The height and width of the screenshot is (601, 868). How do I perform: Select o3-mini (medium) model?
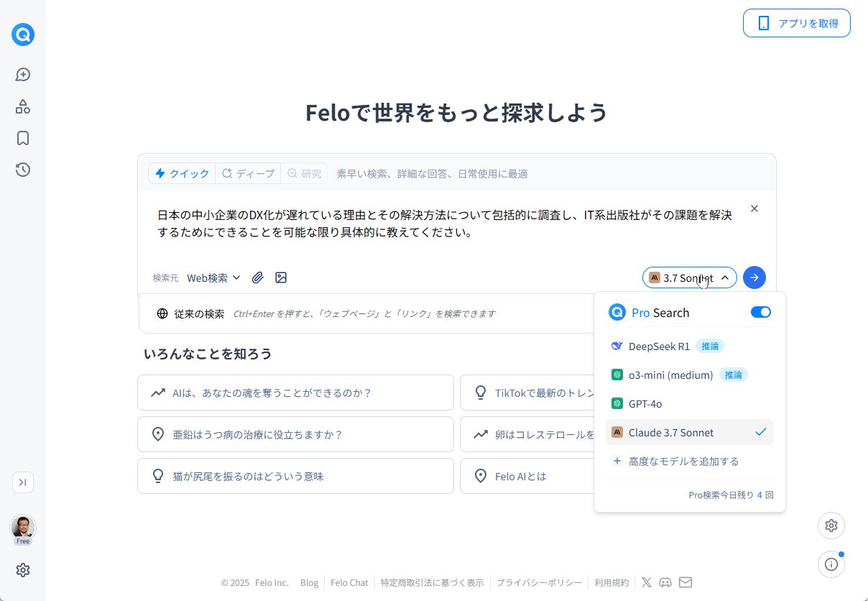(690, 375)
